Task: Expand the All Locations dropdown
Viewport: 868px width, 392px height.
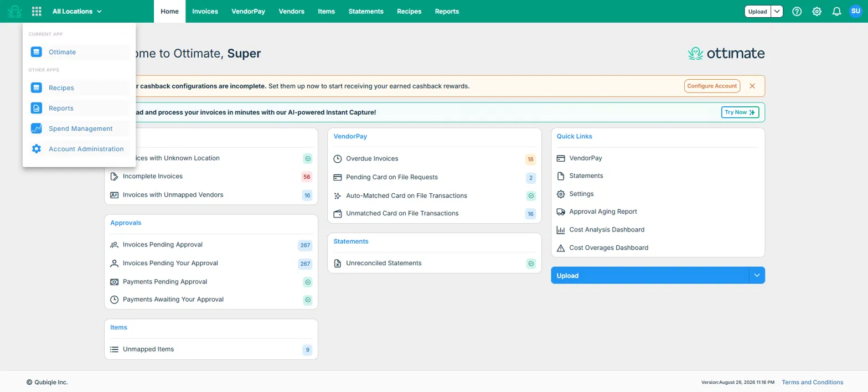Action: pos(77,11)
